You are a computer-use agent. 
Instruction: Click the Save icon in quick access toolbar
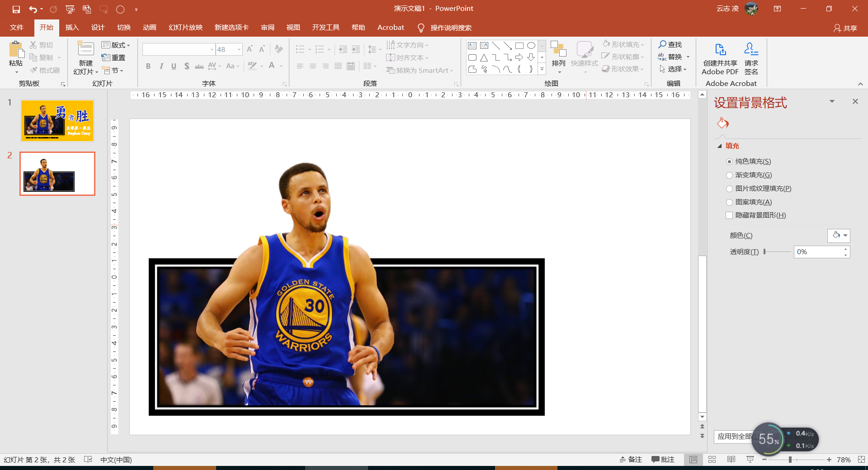click(x=16, y=9)
